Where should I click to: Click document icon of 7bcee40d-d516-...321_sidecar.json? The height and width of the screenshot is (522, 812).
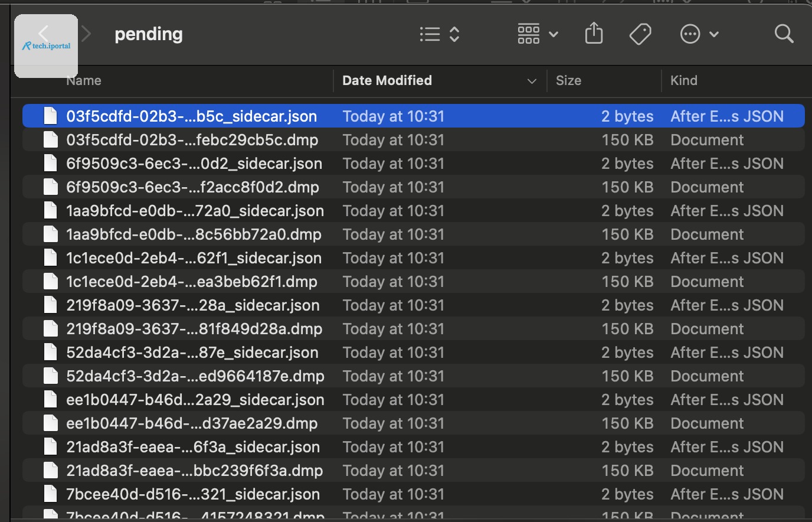[x=51, y=494]
